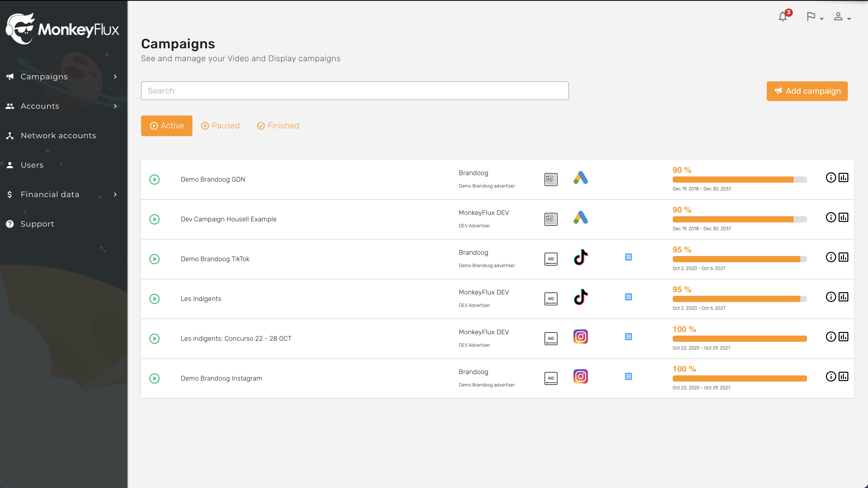868x488 pixels.
Task: Click the AD format icon on Concurso row
Action: [551, 338]
